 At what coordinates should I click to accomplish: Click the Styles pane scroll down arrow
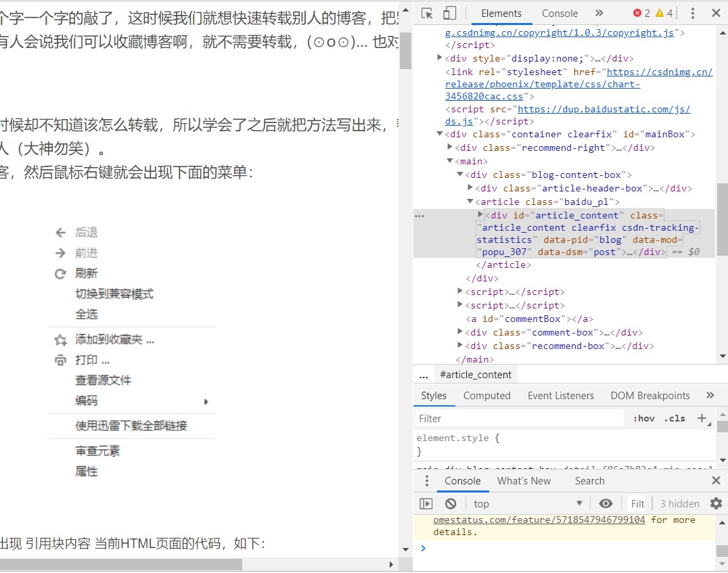723,460
